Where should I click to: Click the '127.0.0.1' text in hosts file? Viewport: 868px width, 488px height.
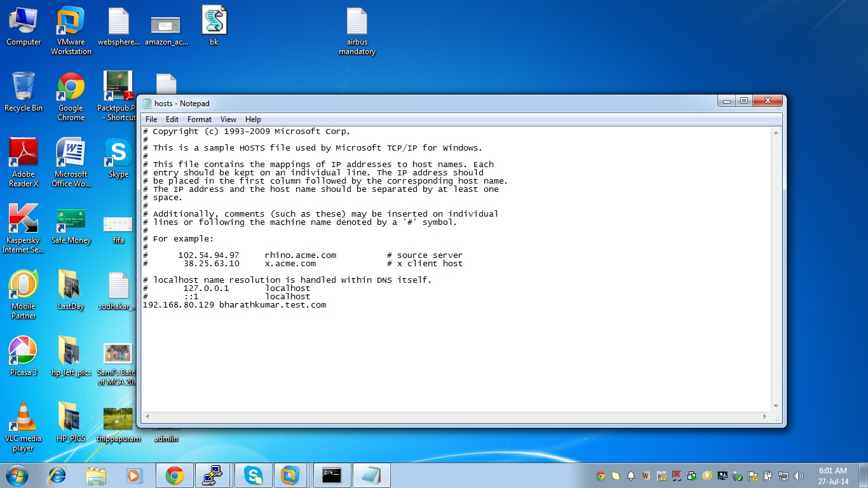pyautogui.click(x=206, y=288)
